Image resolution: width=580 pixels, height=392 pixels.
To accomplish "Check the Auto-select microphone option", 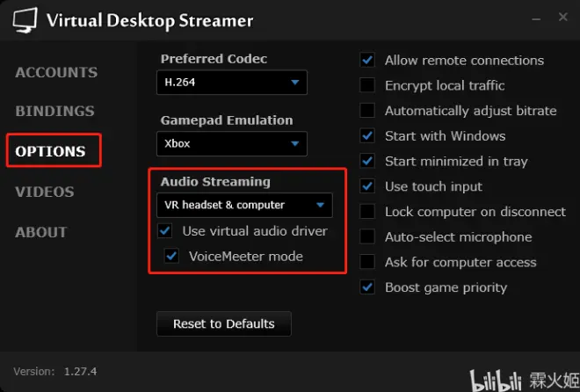I will (367, 236).
